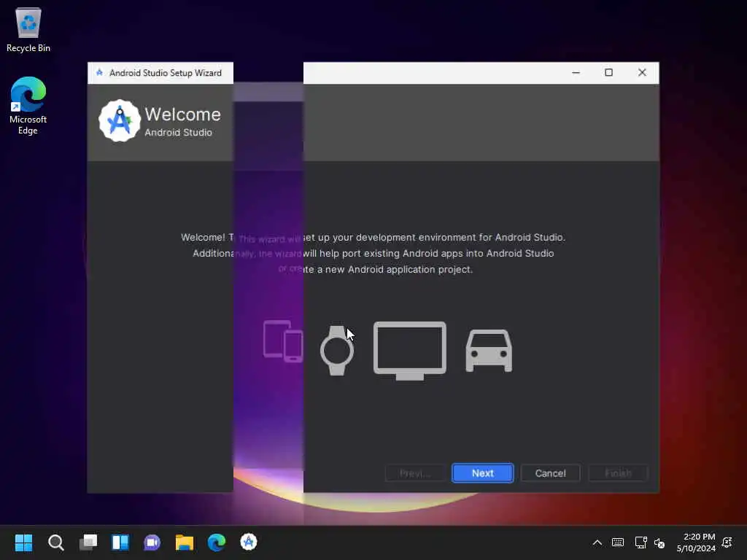Image resolution: width=747 pixels, height=560 pixels.
Task: Click Cancel in the Setup Wizard
Action: [550, 472]
